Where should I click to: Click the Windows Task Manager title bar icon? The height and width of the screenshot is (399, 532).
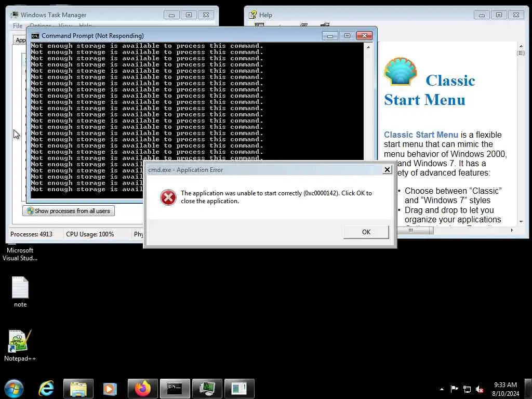[x=14, y=15]
